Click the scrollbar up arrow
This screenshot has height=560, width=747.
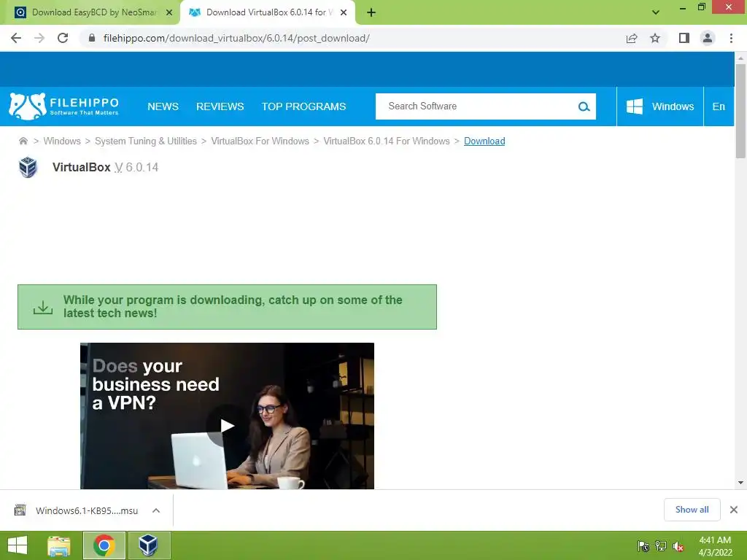740,58
